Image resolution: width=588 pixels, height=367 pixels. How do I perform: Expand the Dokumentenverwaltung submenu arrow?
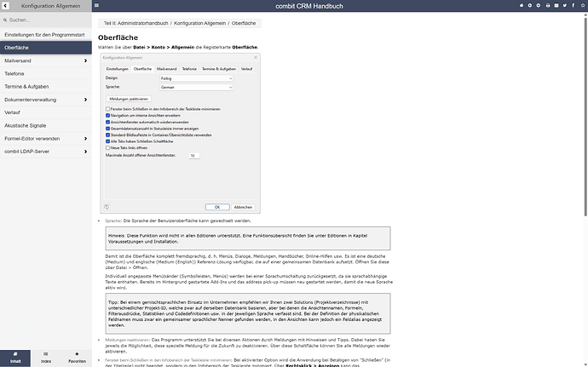85,100
